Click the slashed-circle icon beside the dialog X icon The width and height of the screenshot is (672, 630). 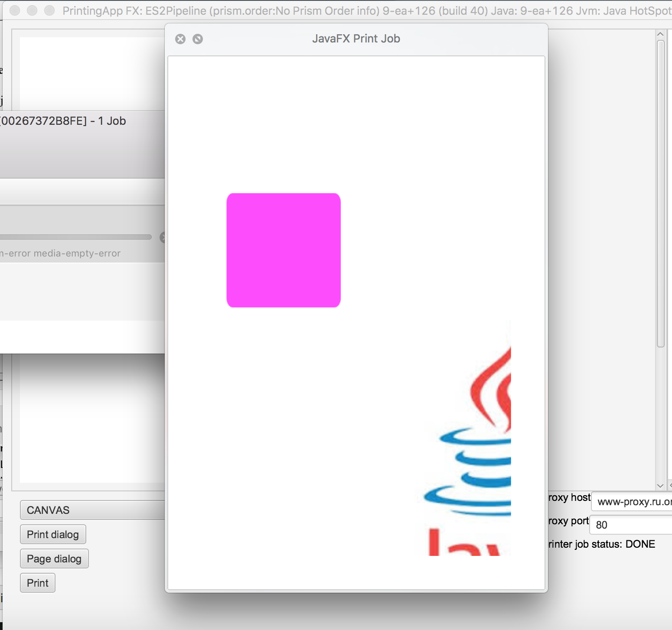click(198, 39)
